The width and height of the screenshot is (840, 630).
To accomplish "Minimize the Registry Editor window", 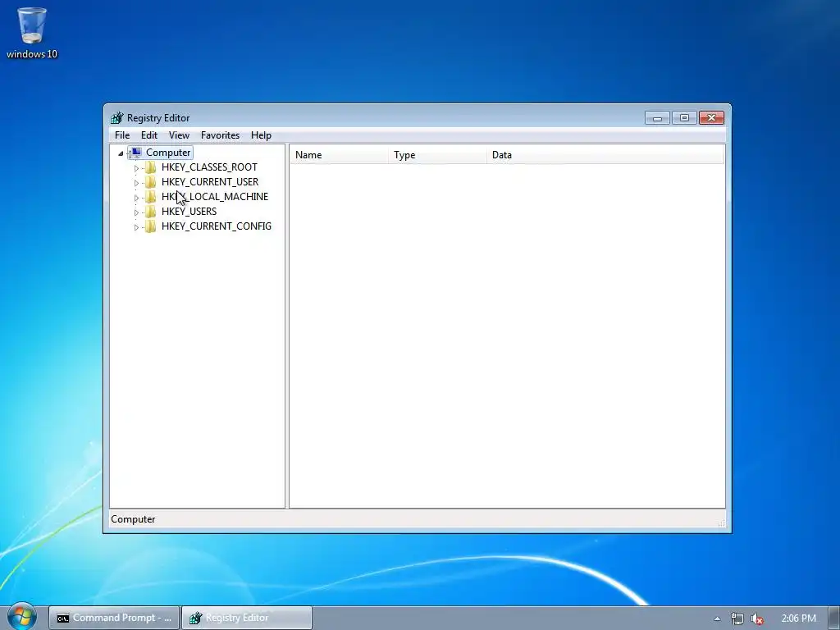I will (657, 118).
